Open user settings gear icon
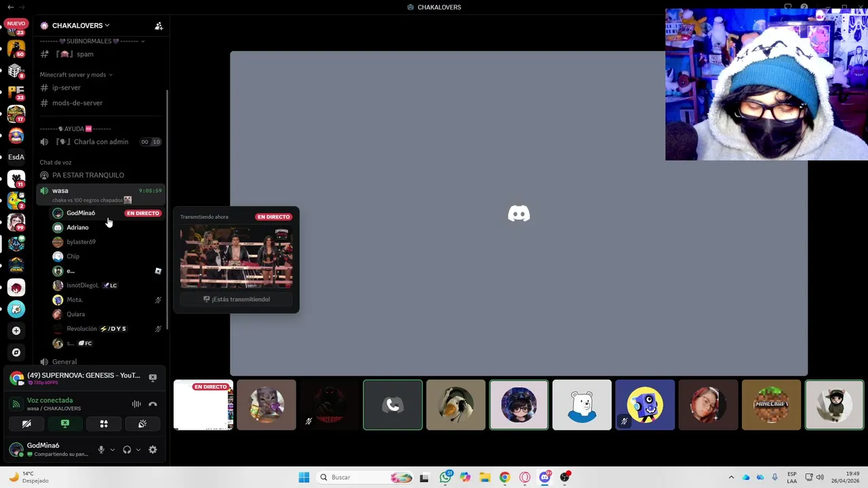Image resolution: width=868 pixels, height=488 pixels. (x=153, y=449)
